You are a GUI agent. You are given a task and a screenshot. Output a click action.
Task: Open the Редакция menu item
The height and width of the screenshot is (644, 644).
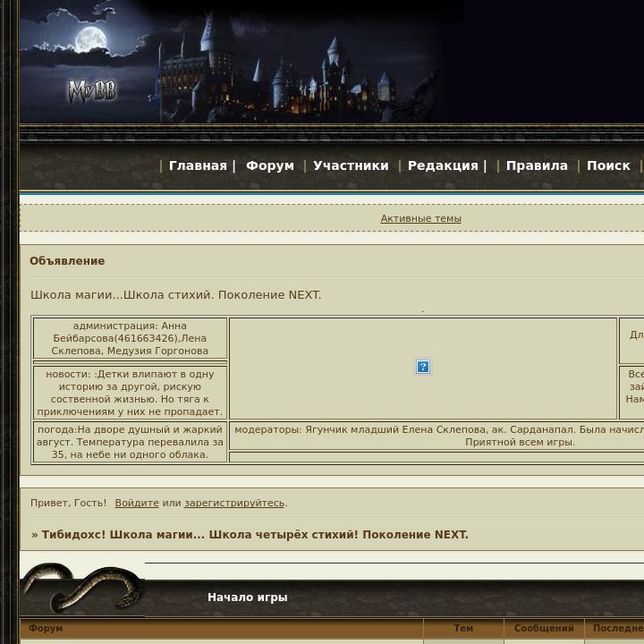click(443, 165)
